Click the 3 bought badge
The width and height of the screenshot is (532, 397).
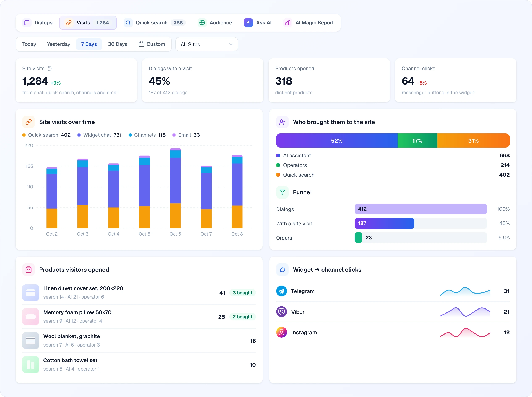click(242, 293)
